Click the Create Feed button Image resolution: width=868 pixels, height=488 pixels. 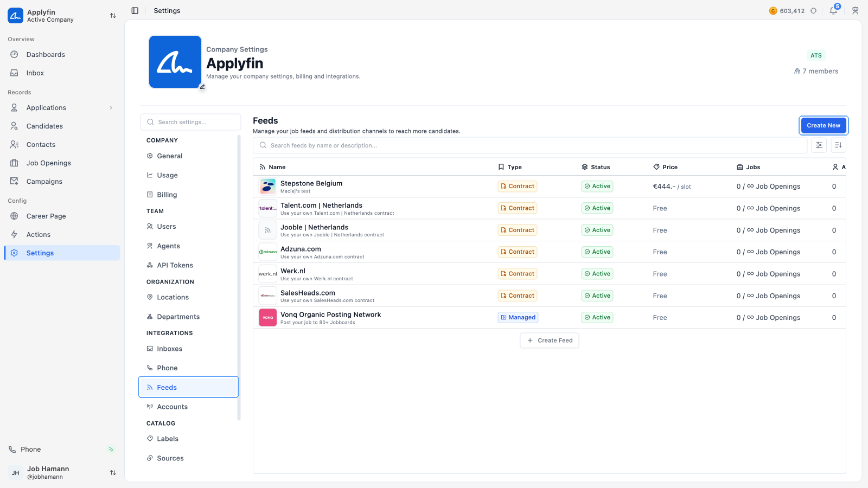pos(550,341)
